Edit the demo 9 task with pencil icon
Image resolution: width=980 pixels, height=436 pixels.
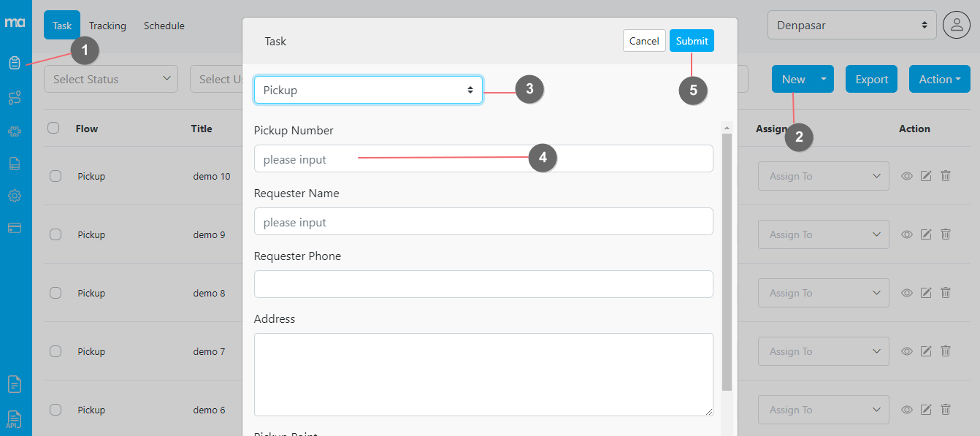point(926,234)
